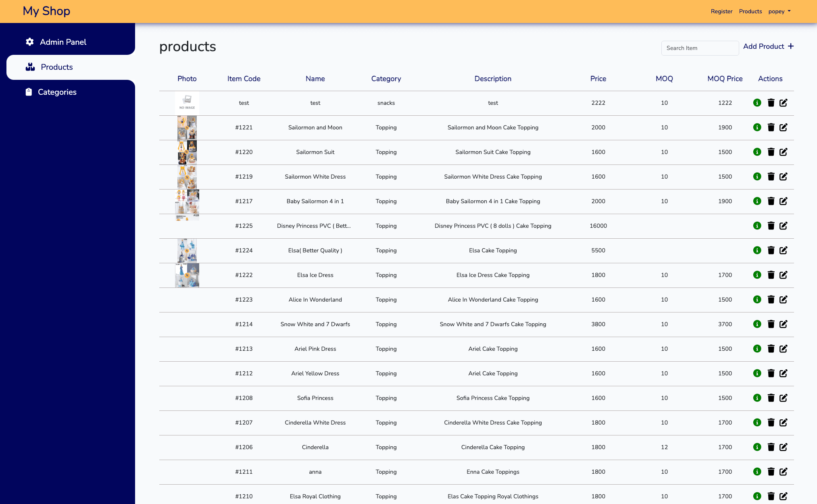
Task: Delete the test product via trash icon
Action: pos(771,103)
